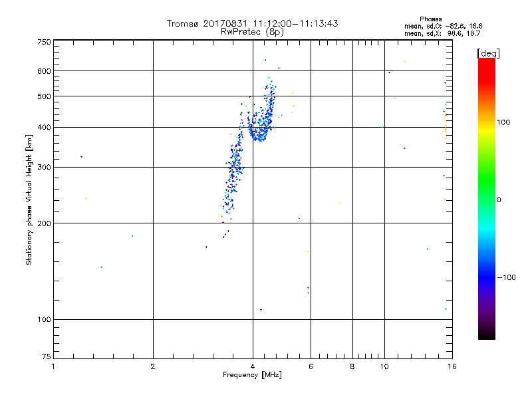
Task: Click y-axis tick label '300'
Action: (44, 168)
